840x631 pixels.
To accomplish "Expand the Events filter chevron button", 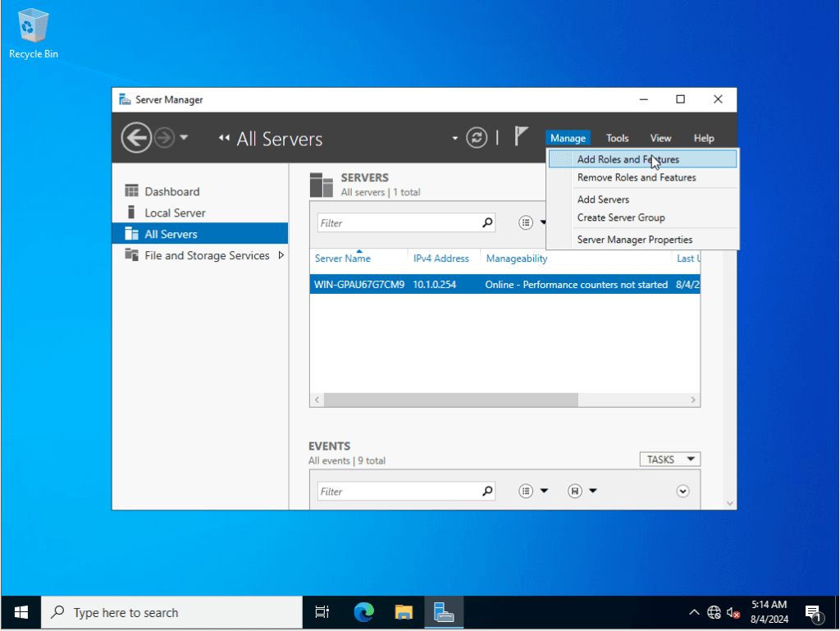I will [x=682, y=491].
